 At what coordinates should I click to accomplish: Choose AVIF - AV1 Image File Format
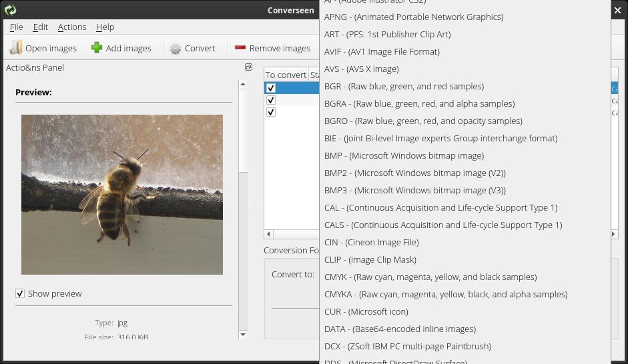382,51
